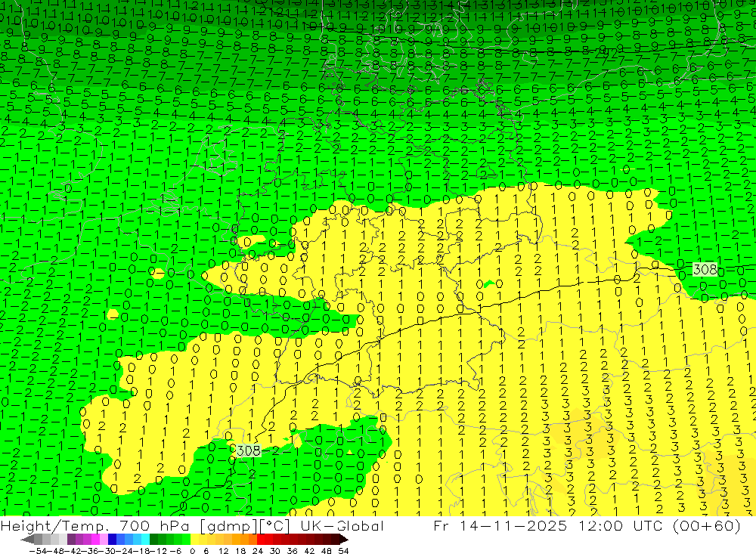Click the '308' contour label at the right edge
The height and width of the screenshot is (554, 756).
(x=705, y=269)
